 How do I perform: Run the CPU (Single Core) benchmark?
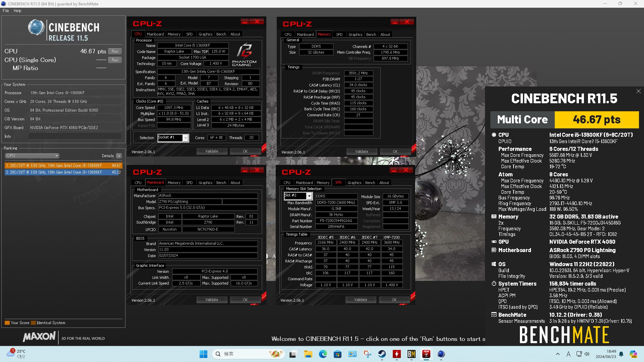pyautogui.click(x=115, y=60)
